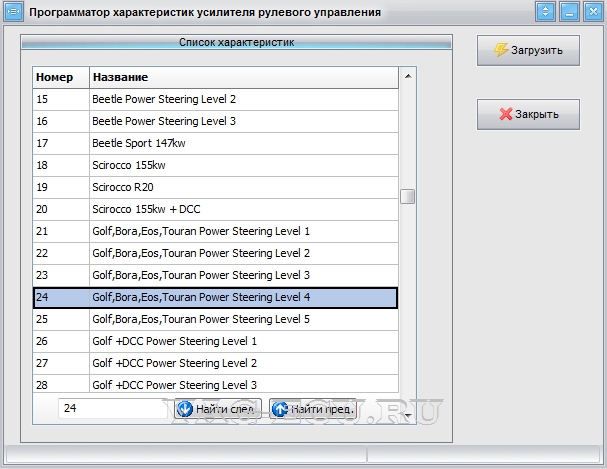Click the search field containing 24

[113, 408]
